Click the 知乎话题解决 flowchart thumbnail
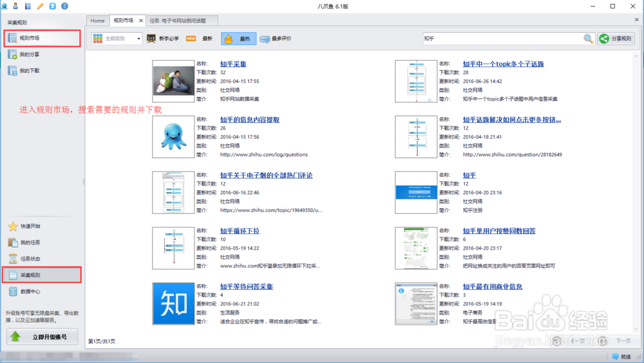 [x=416, y=137]
